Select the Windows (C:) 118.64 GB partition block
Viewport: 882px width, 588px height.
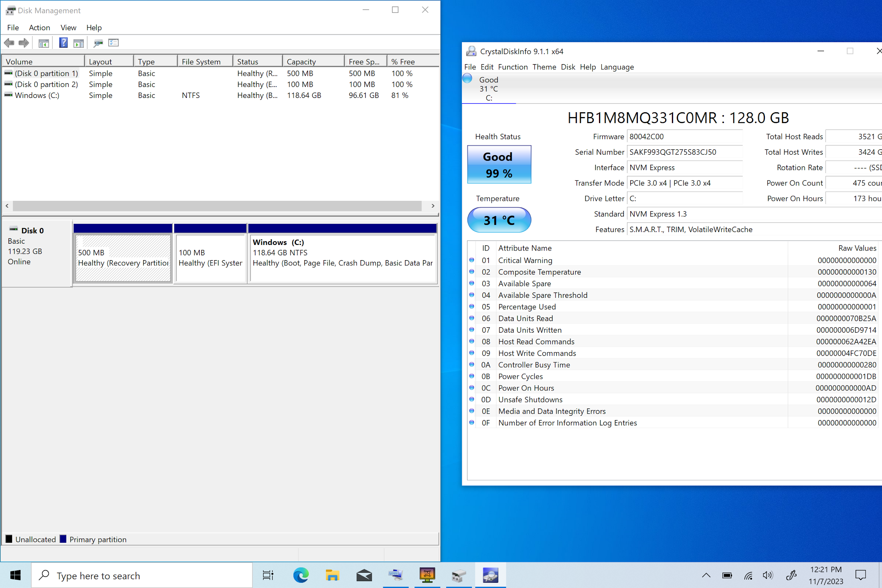click(x=343, y=253)
